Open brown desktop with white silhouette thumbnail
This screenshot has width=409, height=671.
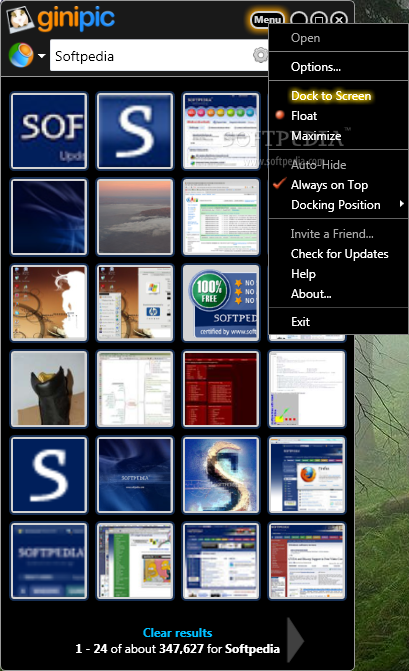(x=49, y=303)
